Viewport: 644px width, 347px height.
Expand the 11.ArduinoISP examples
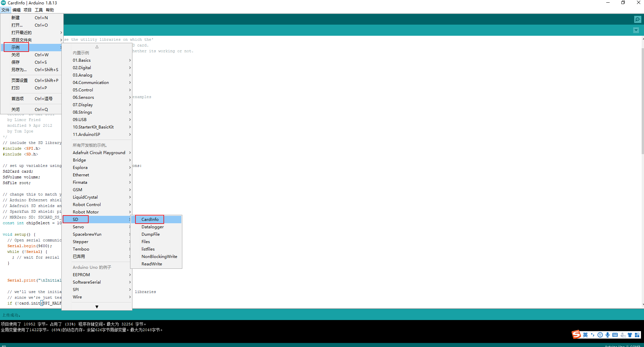pos(97,134)
